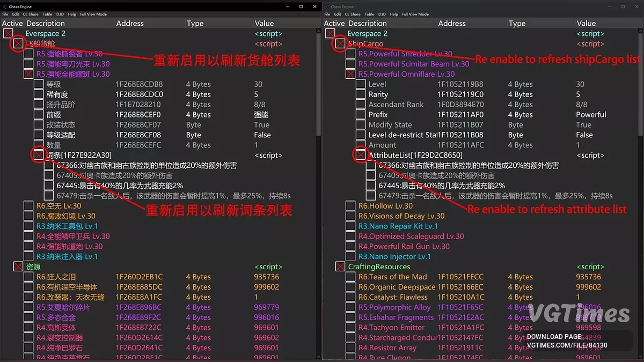
Task: Select R4.Powerful Rail Gun Lv.30 entry
Action: (x=404, y=247)
